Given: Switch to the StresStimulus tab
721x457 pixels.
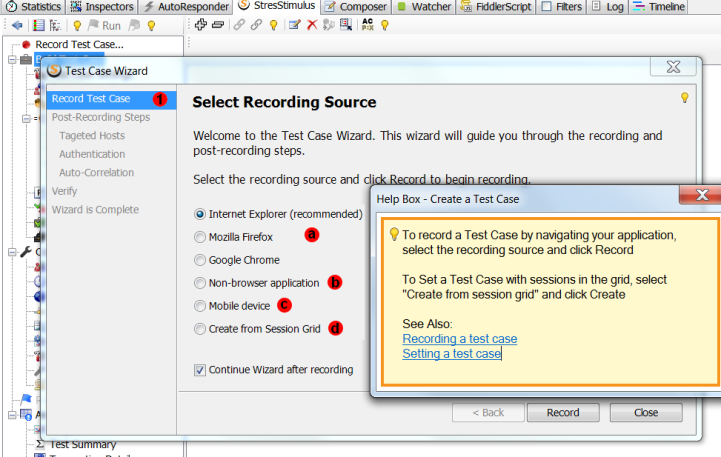Looking at the screenshot, I should (x=277, y=6).
